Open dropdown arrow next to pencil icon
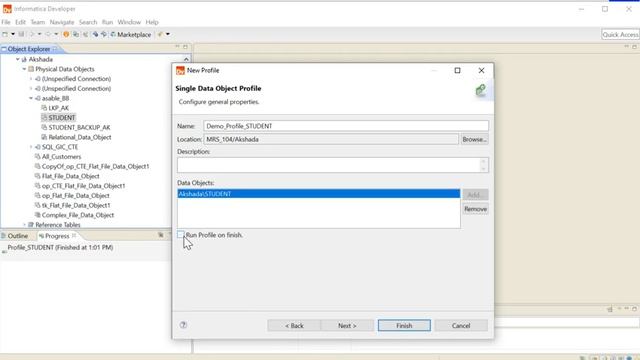 (x=168, y=34)
